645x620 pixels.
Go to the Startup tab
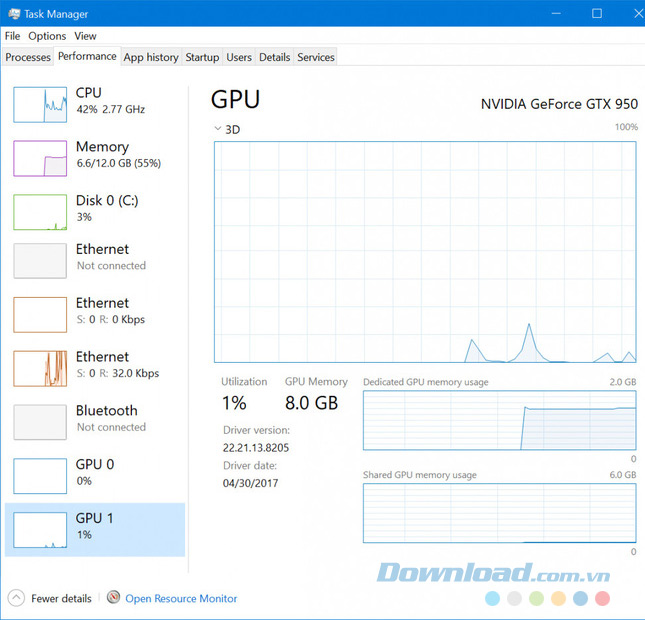202,57
